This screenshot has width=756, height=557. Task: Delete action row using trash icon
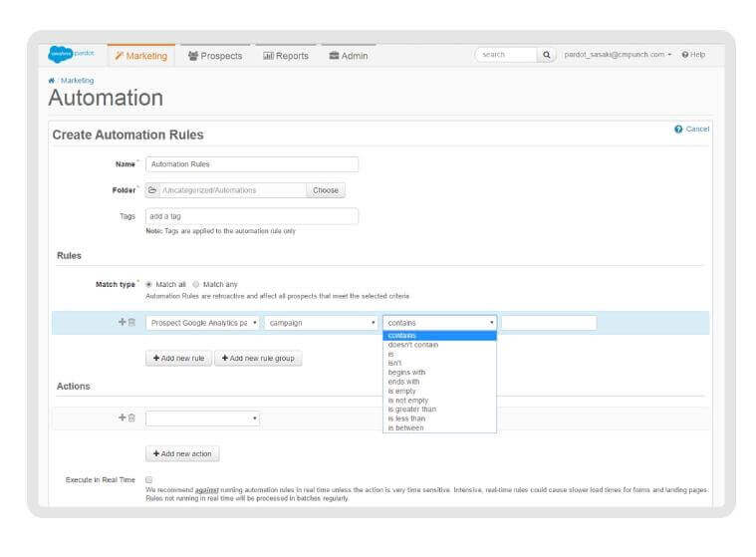[131, 418]
